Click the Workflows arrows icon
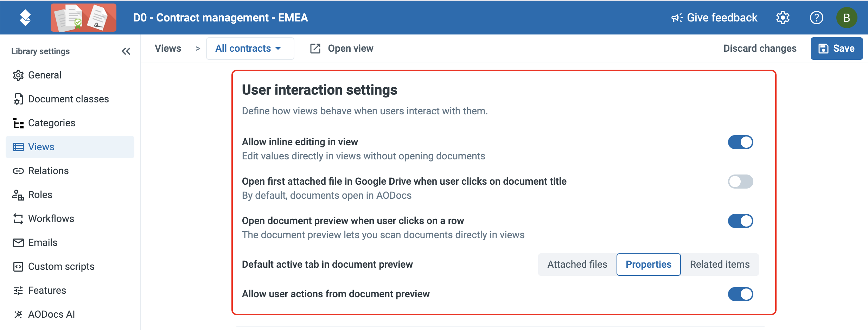This screenshot has width=868, height=330. coord(18,219)
